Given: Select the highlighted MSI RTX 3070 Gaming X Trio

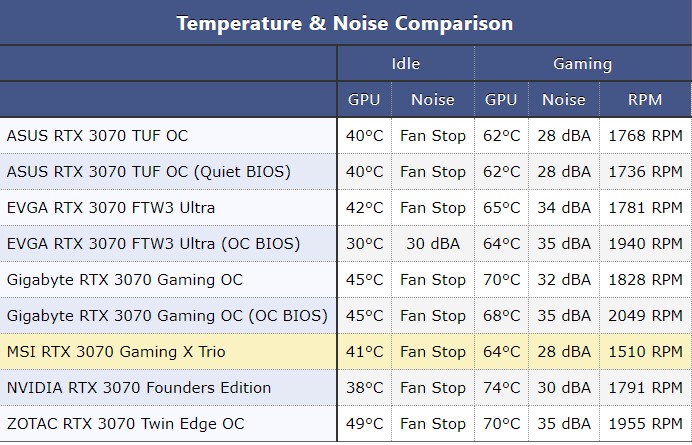Looking at the screenshot, I should [x=116, y=352].
